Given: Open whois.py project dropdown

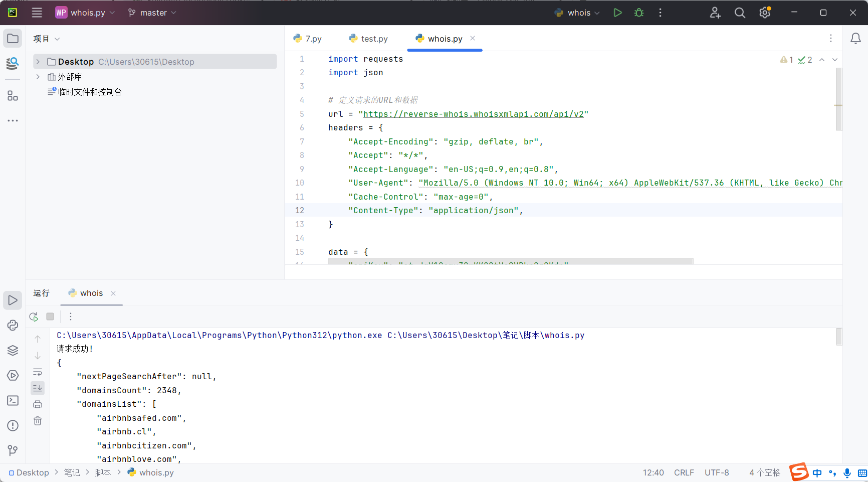Looking at the screenshot, I should point(85,13).
